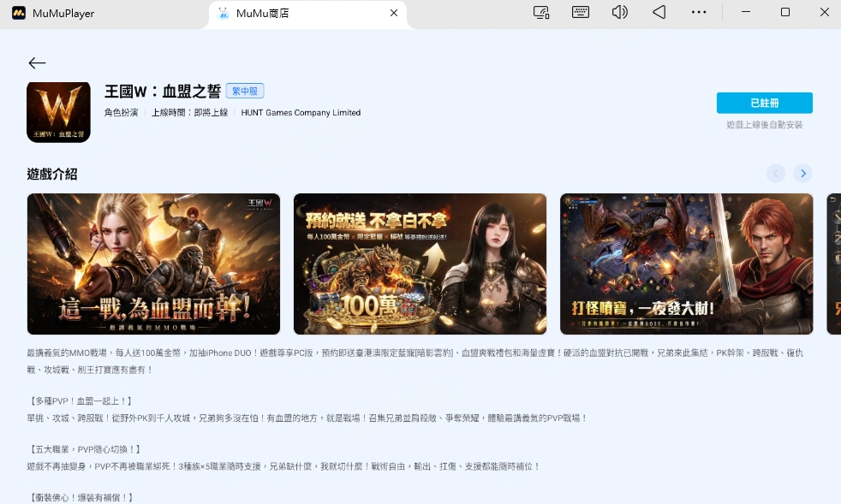
Task: Click the triangular back navigation icon
Action: 659,12
